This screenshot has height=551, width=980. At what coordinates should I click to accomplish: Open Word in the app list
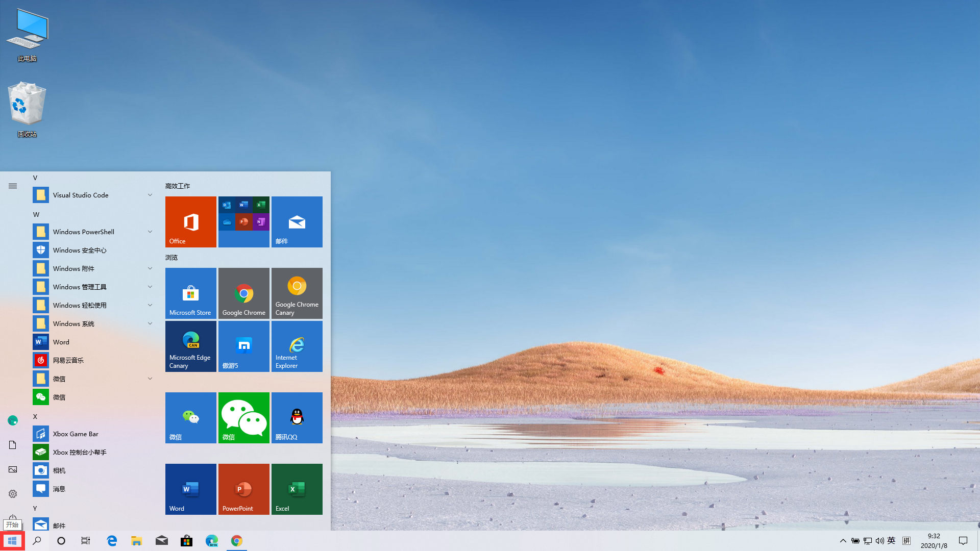coord(93,342)
